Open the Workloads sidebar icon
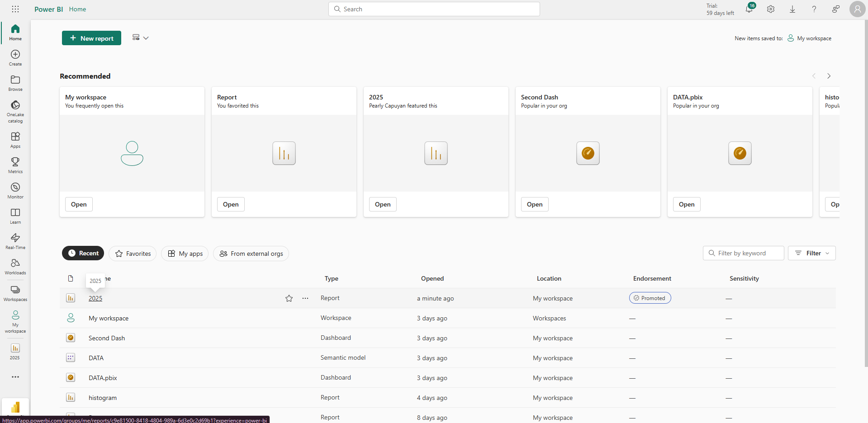This screenshot has width=868, height=423. 15,266
